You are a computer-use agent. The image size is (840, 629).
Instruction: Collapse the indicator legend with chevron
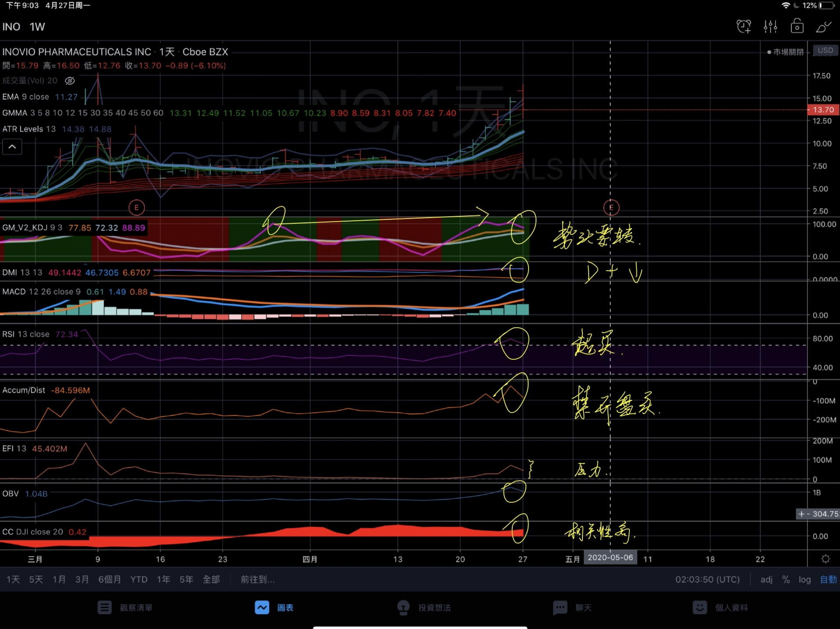[x=12, y=147]
